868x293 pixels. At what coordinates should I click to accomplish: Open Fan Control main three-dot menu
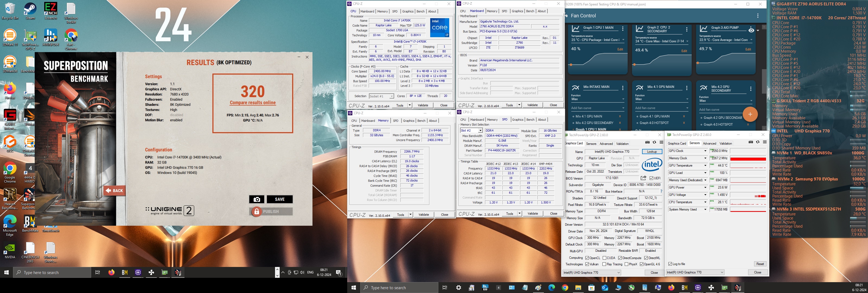tap(758, 15)
